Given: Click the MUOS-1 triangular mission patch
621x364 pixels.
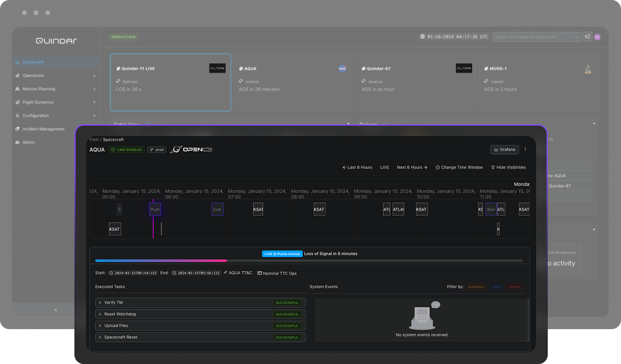Looking at the screenshot, I should click(588, 69).
